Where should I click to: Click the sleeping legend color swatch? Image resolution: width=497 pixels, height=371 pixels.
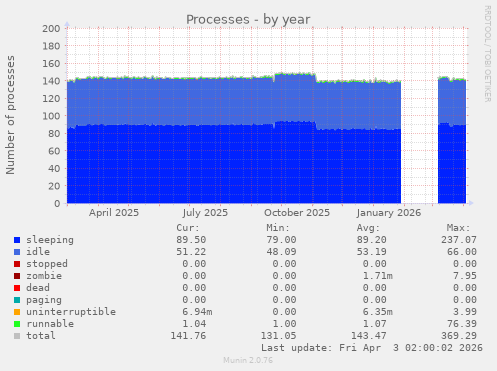pyautogui.click(x=17, y=240)
